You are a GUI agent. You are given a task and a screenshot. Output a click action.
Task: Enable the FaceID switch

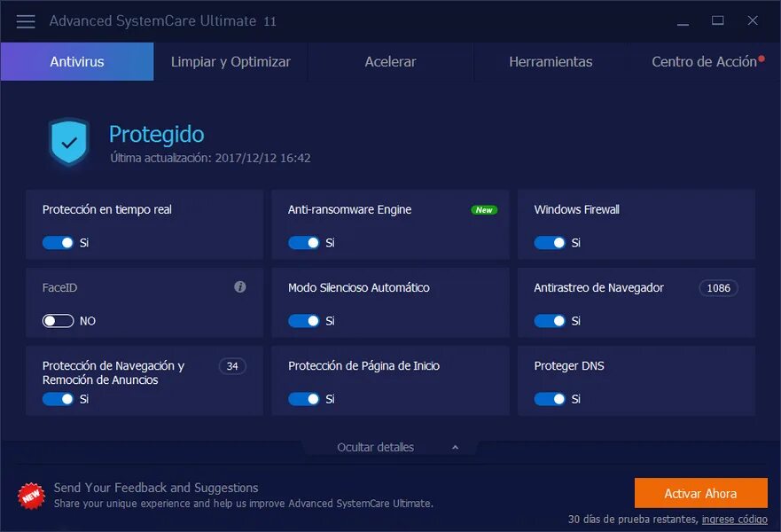[x=58, y=321]
